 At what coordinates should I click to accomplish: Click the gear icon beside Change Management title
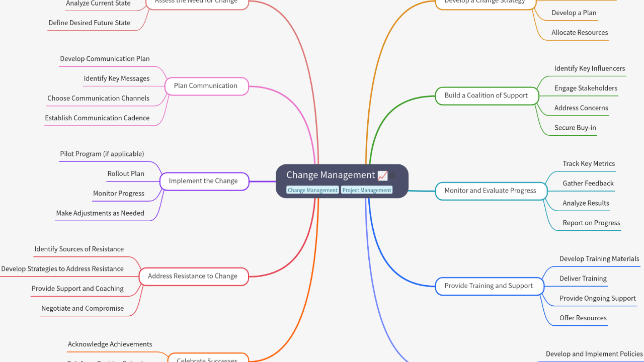pos(392,176)
